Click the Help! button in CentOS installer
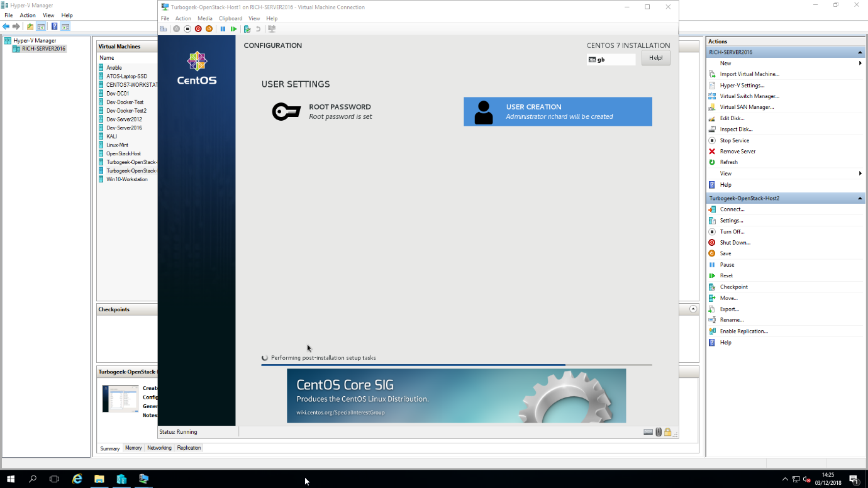Screen dimensions: 868x488 [x=655, y=58]
